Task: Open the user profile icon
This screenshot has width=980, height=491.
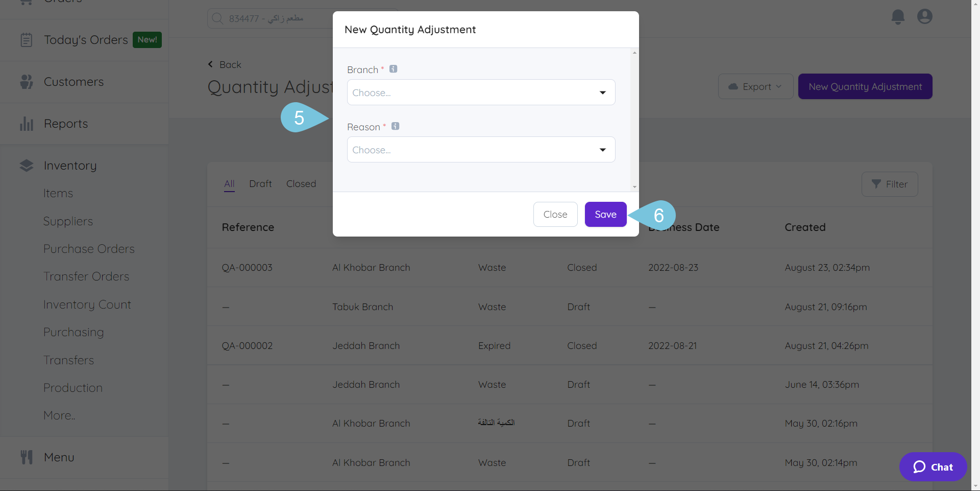Action: [924, 17]
